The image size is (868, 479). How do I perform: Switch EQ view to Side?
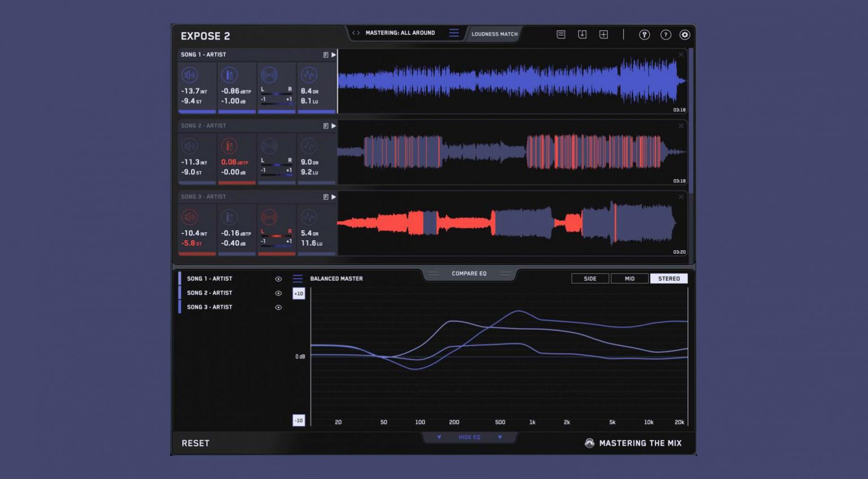point(590,278)
